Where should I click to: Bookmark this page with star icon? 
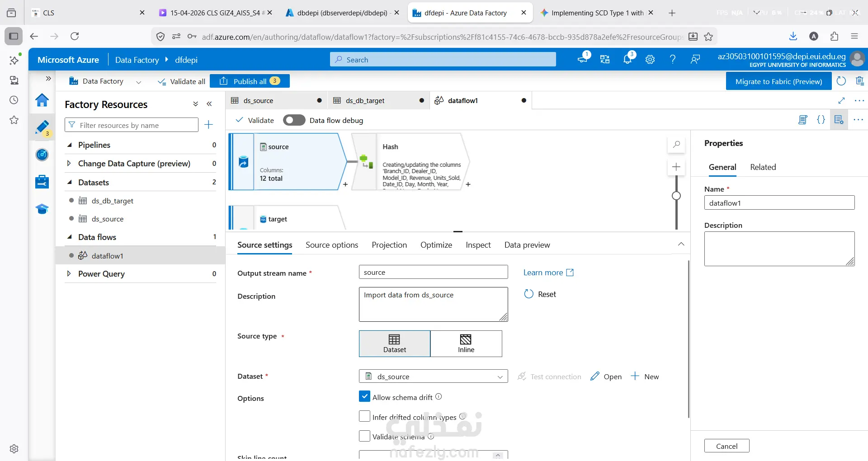click(708, 37)
